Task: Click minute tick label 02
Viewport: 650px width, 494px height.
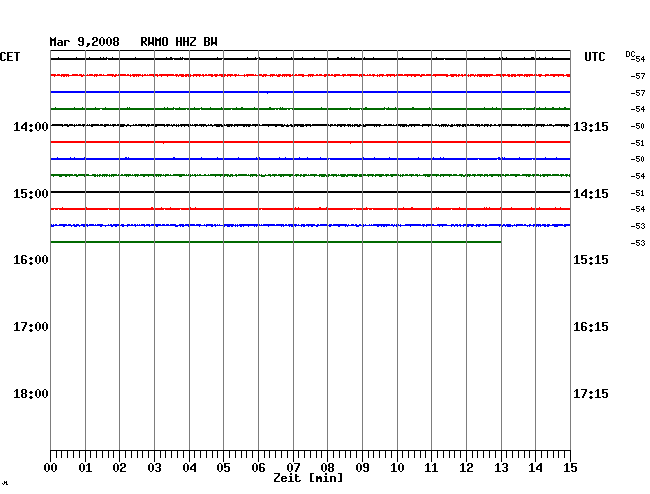Action: point(119,467)
